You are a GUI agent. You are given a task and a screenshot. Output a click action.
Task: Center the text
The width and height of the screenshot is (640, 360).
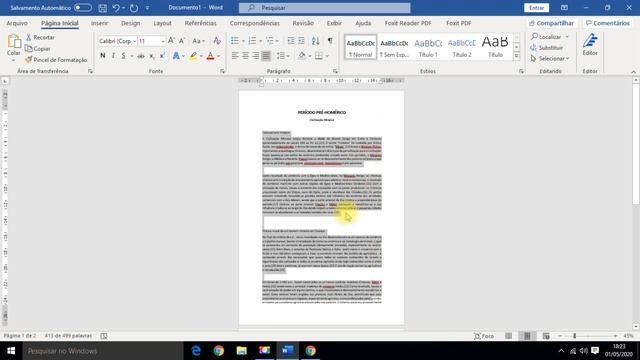245,56
